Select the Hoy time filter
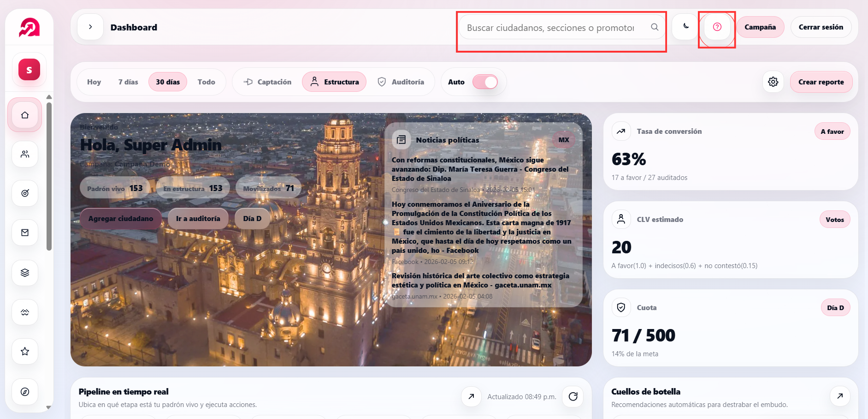 (x=94, y=82)
